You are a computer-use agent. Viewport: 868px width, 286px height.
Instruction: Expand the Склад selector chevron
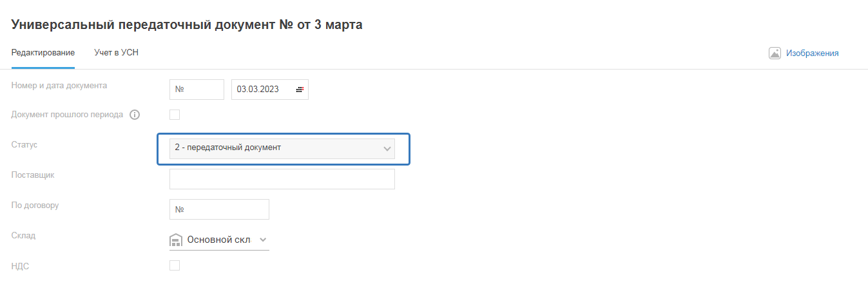tap(262, 240)
